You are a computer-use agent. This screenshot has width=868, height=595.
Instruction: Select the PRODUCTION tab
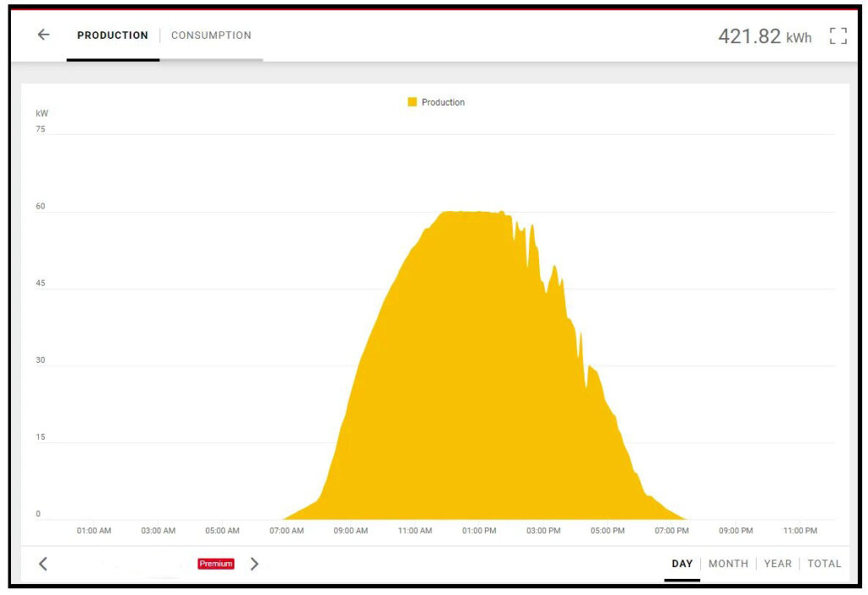point(112,35)
